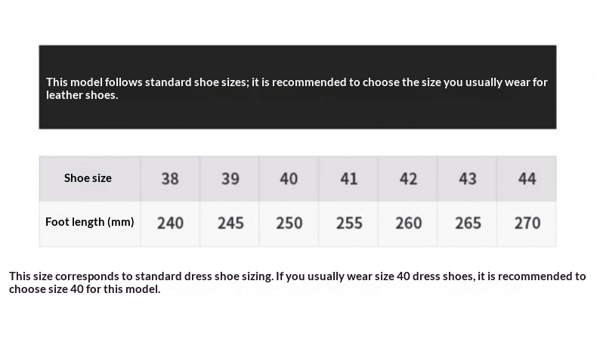Click the "choose size 40 for this model." line
Viewport: 597px width, 364px height.
pyautogui.click(x=85, y=289)
